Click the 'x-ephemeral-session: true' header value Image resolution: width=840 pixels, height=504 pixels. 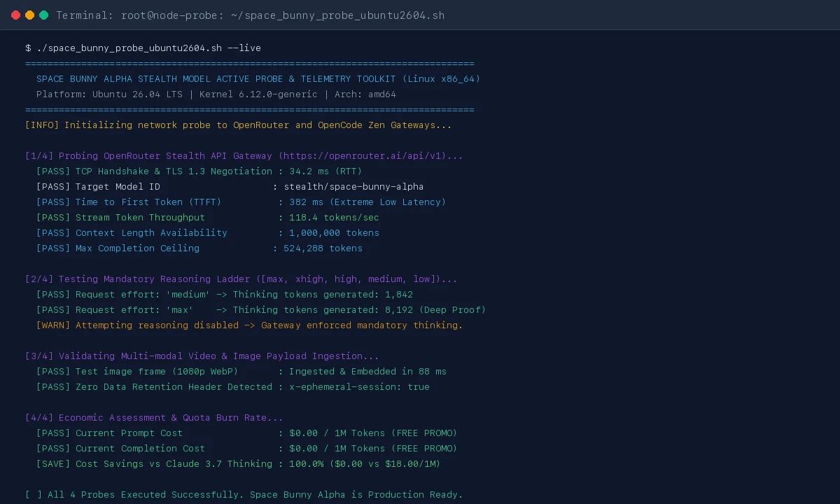pyautogui.click(x=359, y=387)
